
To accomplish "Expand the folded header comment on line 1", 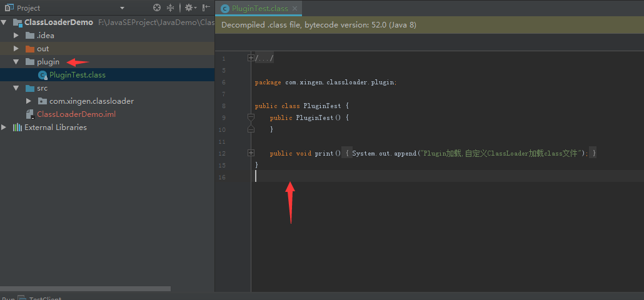I will 251,58.
